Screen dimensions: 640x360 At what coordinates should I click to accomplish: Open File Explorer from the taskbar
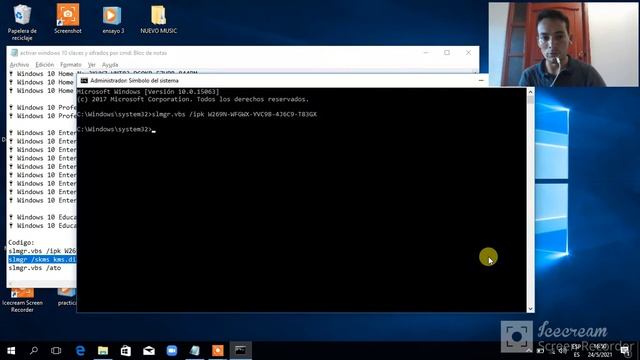click(x=103, y=350)
